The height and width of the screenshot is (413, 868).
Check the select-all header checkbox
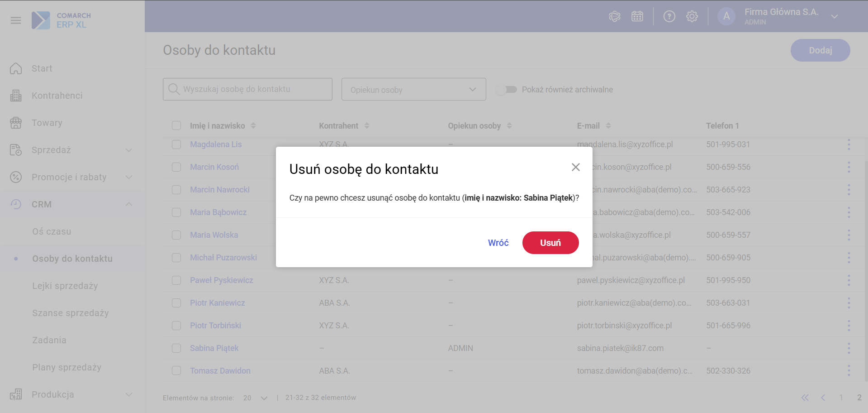176,125
